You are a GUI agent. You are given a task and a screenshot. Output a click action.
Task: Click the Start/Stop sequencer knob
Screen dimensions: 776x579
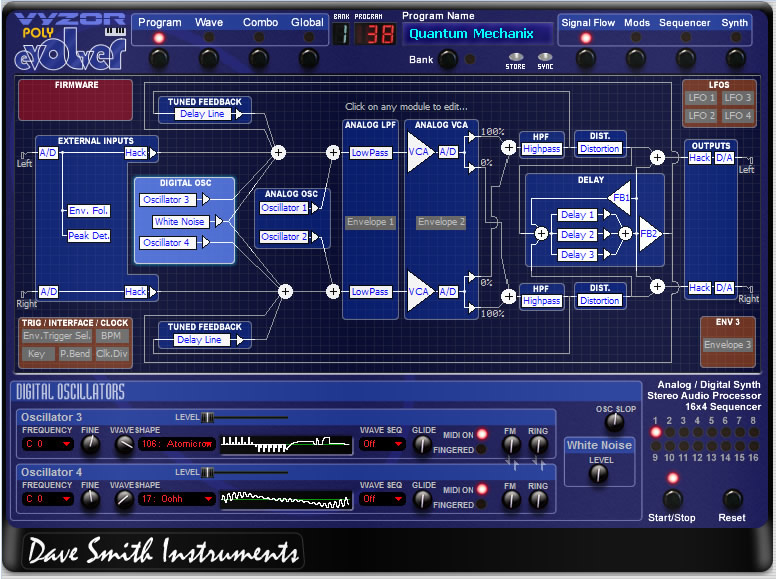pos(672,499)
